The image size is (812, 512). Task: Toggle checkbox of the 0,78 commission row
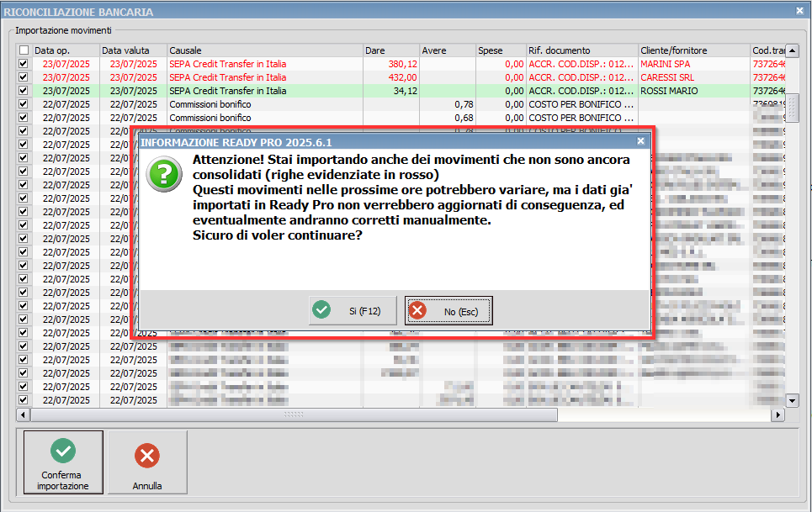click(24, 104)
